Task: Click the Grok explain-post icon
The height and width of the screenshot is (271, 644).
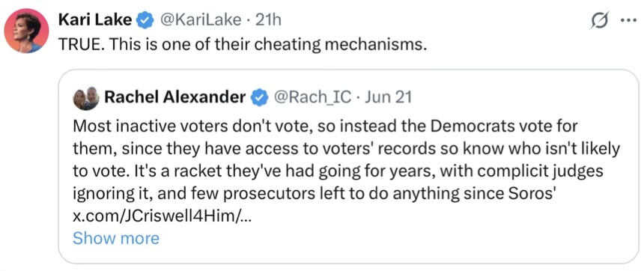Action: [x=598, y=20]
